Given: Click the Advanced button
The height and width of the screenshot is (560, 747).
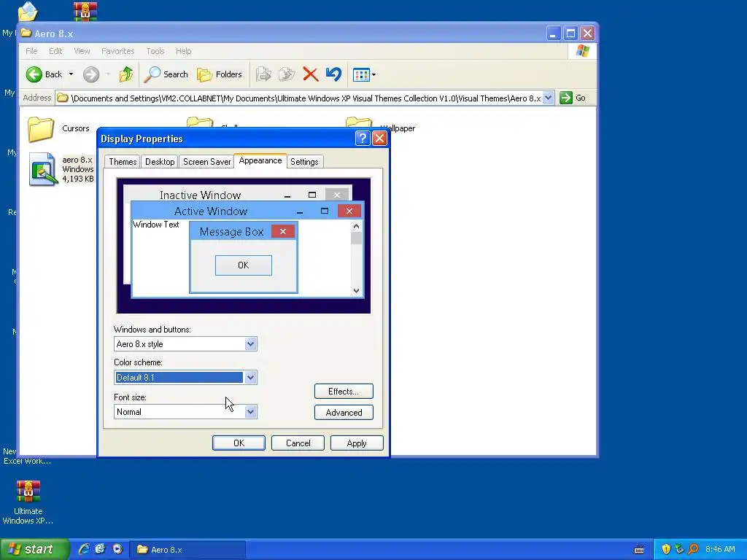Looking at the screenshot, I should [344, 413].
